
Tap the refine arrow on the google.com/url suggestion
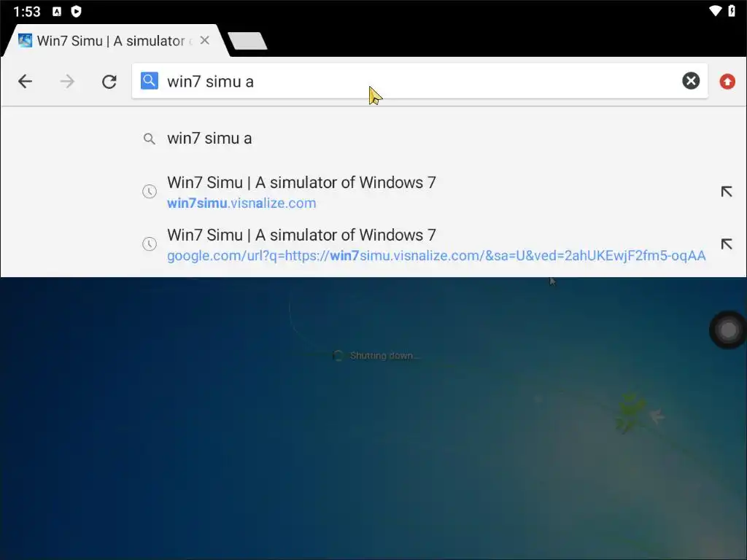click(x=726, y=244)
